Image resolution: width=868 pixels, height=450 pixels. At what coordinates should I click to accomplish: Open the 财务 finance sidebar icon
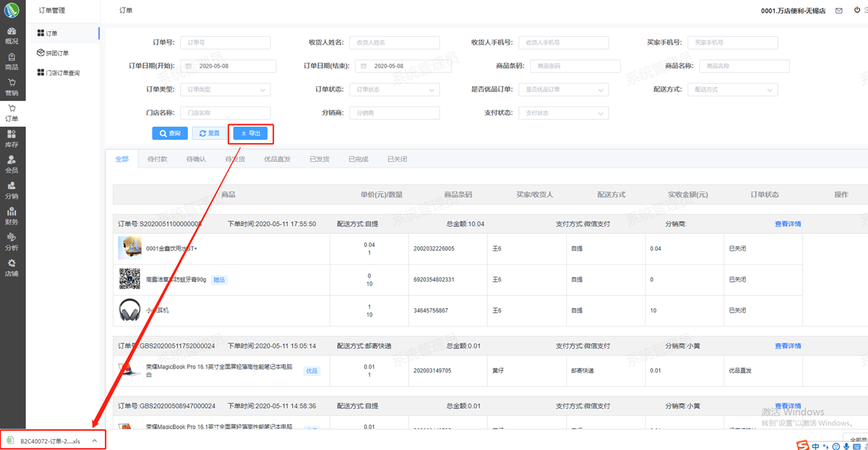click(x=12, y=216)
